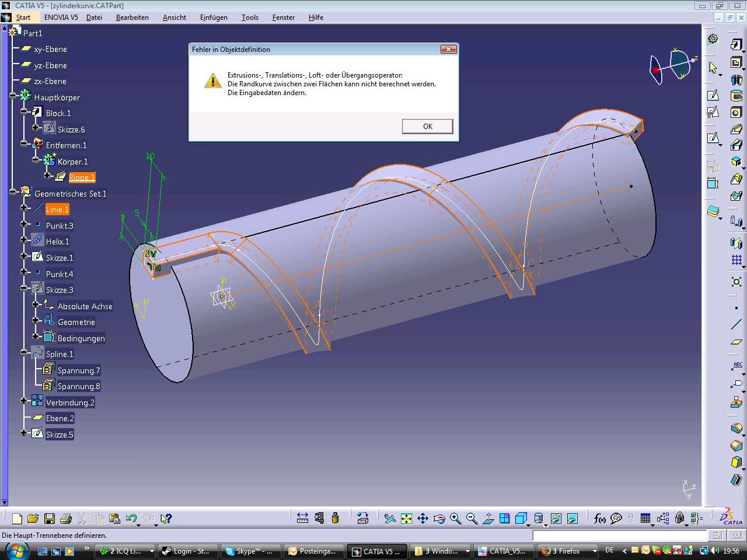Collapse the Spline.1 node
747x560 pixels.
click(24, 352)
